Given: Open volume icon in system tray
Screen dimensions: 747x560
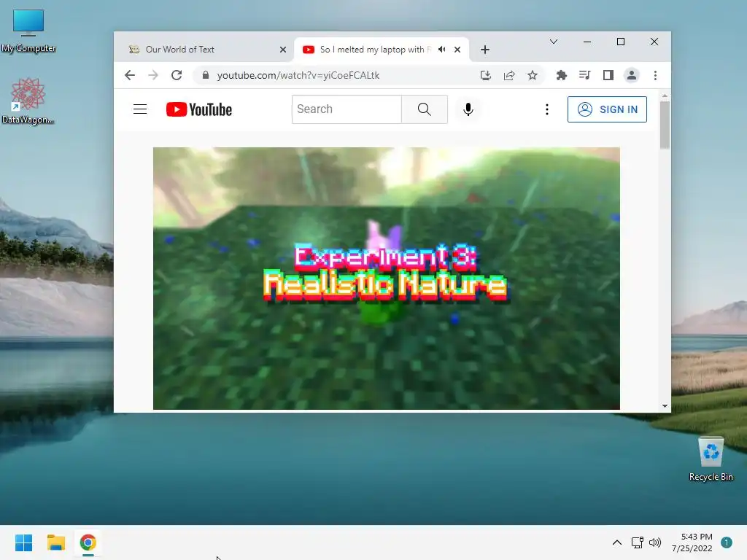Looking at the screenshot, I should [655, 542].
